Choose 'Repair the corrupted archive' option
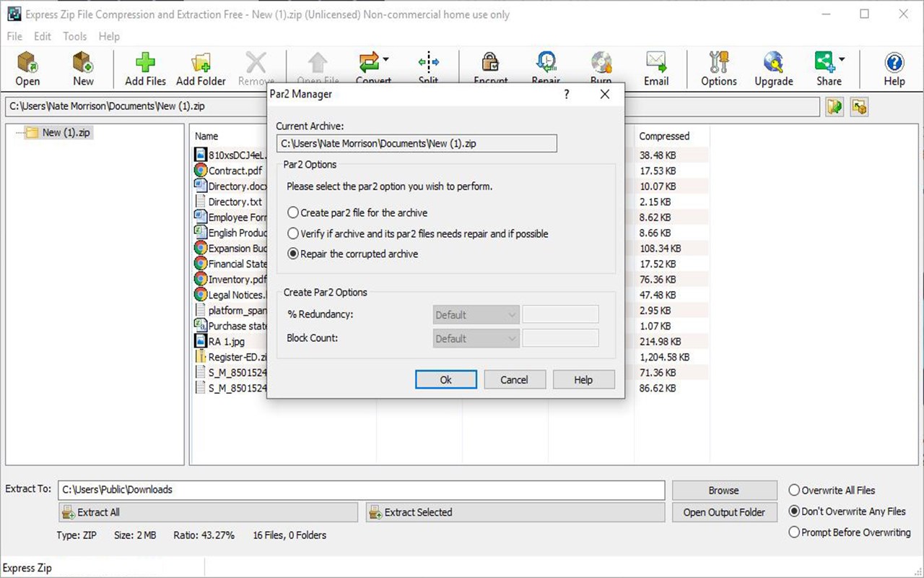 click(x=294, y=254)
